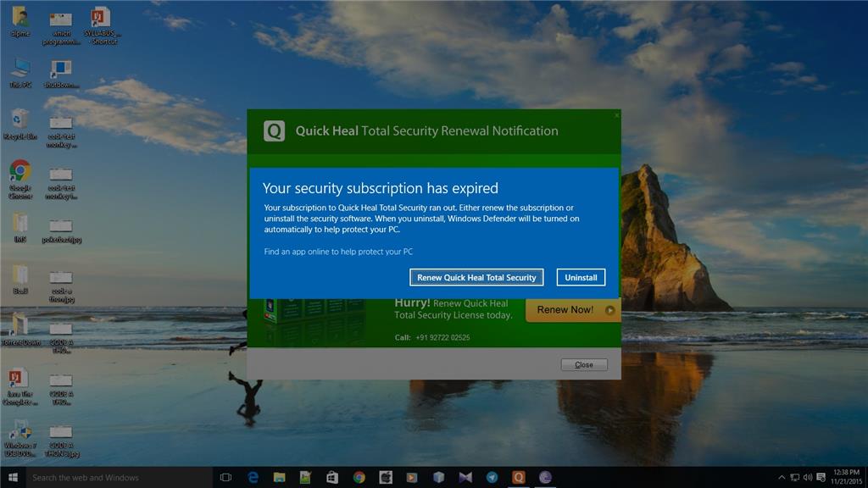The height and width of the screenshot is (488, 868).
Task: Open the Visual Studio taskbar icon
Action: pos(465,477)
